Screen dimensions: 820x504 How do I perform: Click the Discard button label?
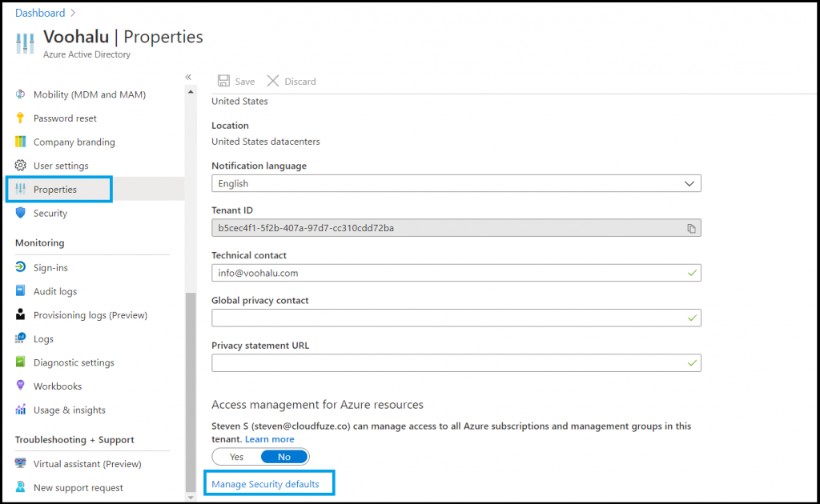[x=300, y=81]
